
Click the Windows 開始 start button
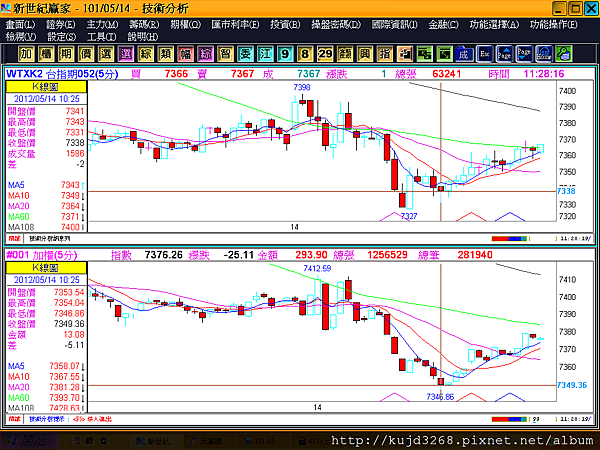pos(29,441)
